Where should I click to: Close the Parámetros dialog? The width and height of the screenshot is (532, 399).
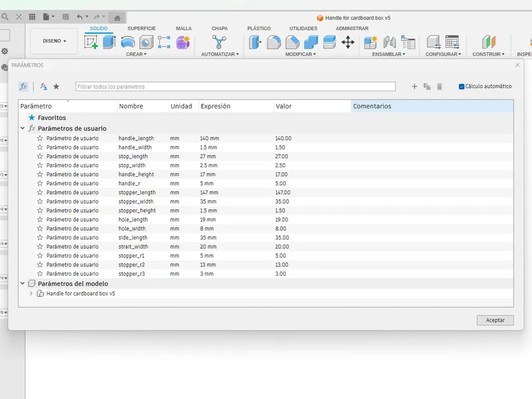517,65
